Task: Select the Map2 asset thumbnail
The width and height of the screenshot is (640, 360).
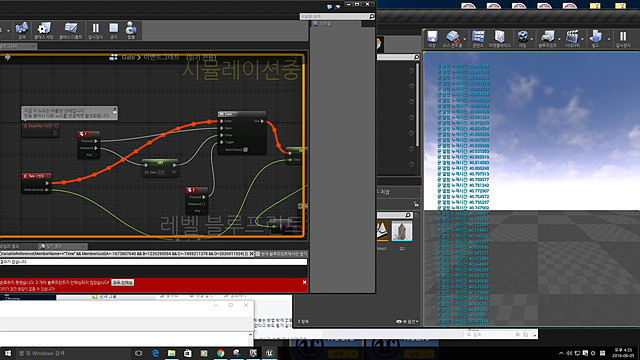Action: coord(382,231)
